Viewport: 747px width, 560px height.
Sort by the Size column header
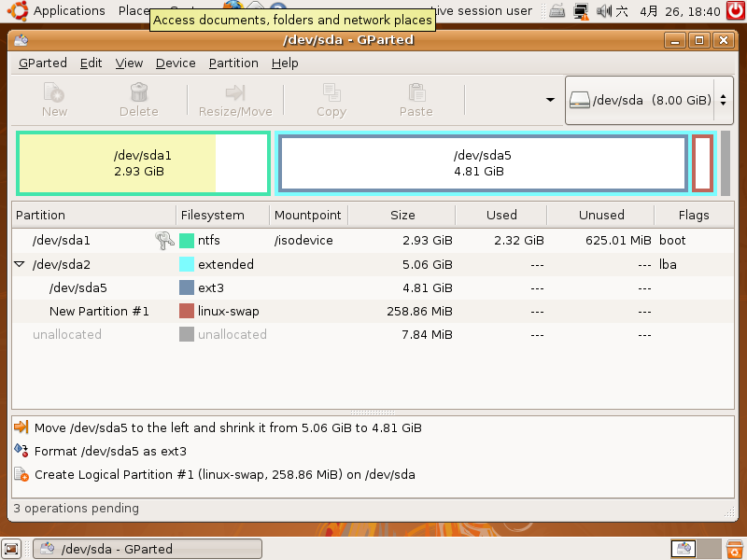[402, 215]
